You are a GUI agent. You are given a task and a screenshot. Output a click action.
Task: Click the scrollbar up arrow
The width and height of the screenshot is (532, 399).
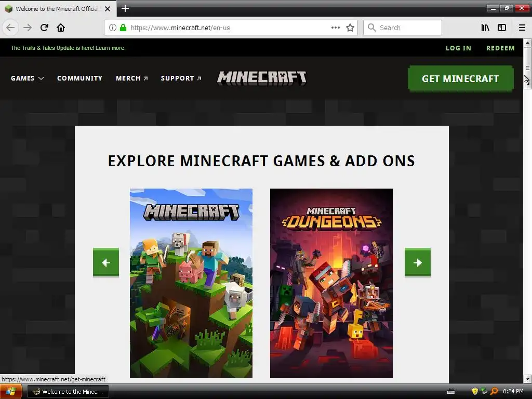click(527, 43)
